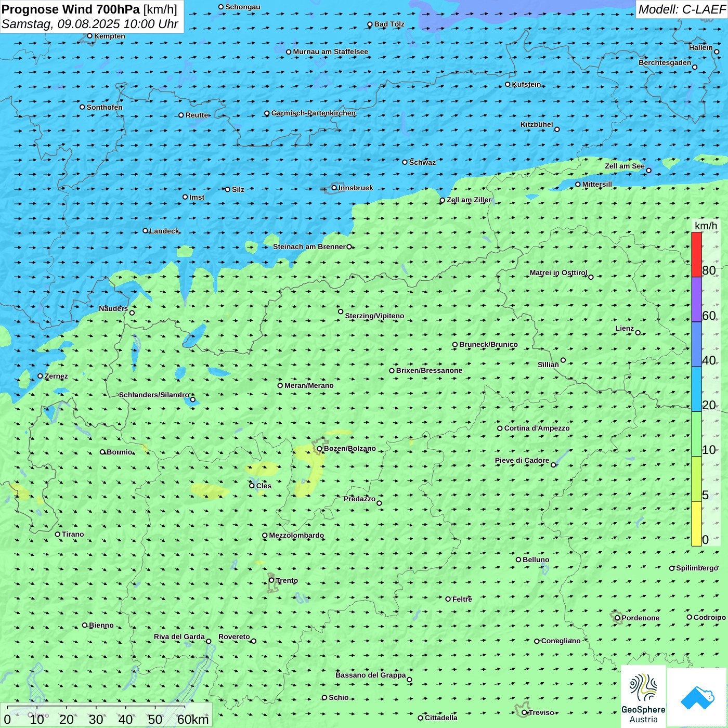Viewport: 728px width, 728px height.
Task: Click the GeoSphere Austria logo
Action: (x=643, y=697)
